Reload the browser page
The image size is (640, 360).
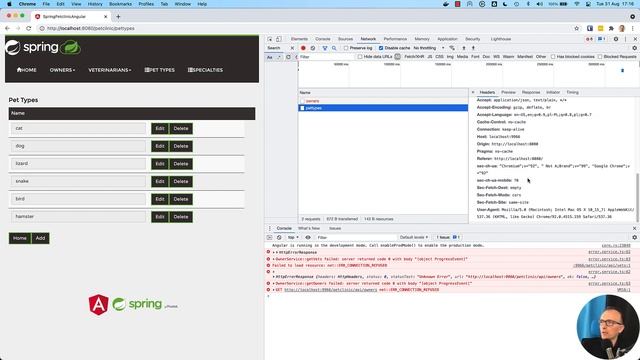coord(29,29)
